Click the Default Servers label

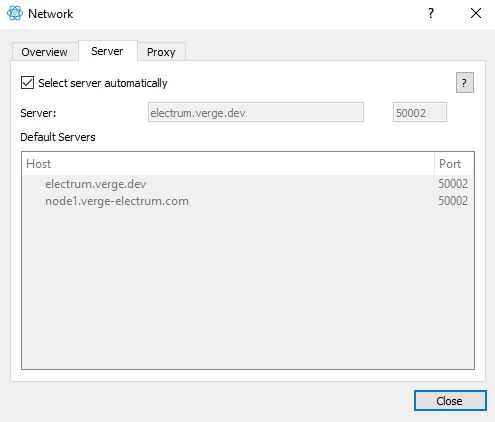[58, 137]
